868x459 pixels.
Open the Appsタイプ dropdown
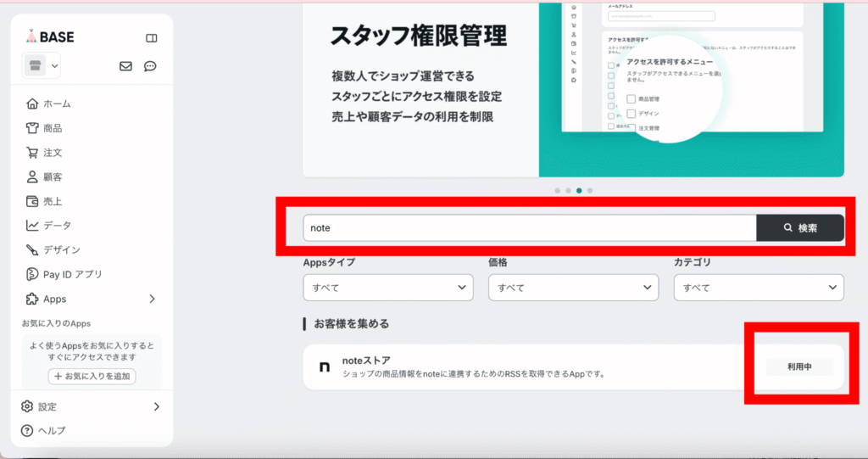(x=388, y=288)
